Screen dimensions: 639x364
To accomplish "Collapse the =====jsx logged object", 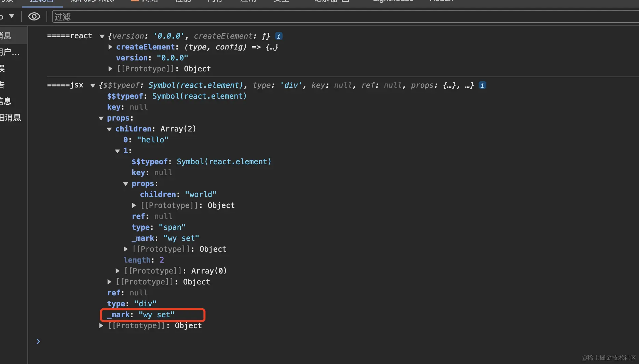I will (x=93, y=85).
